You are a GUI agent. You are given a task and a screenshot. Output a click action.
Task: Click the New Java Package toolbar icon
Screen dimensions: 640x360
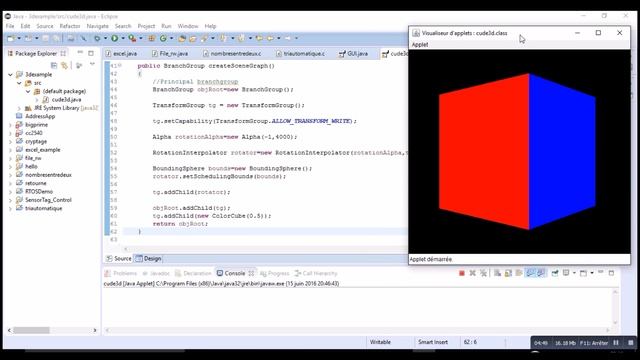click(x=151, y=38)
